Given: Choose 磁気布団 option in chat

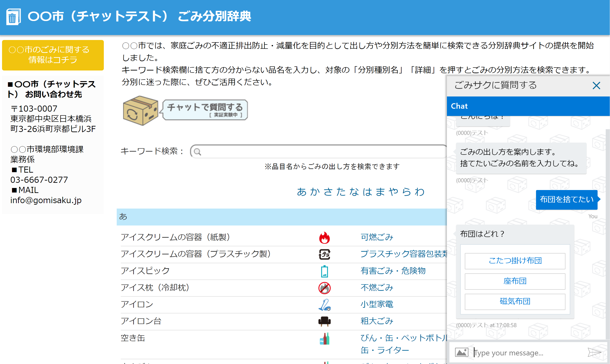Looking at the screenshot, I should click(515, 301).
